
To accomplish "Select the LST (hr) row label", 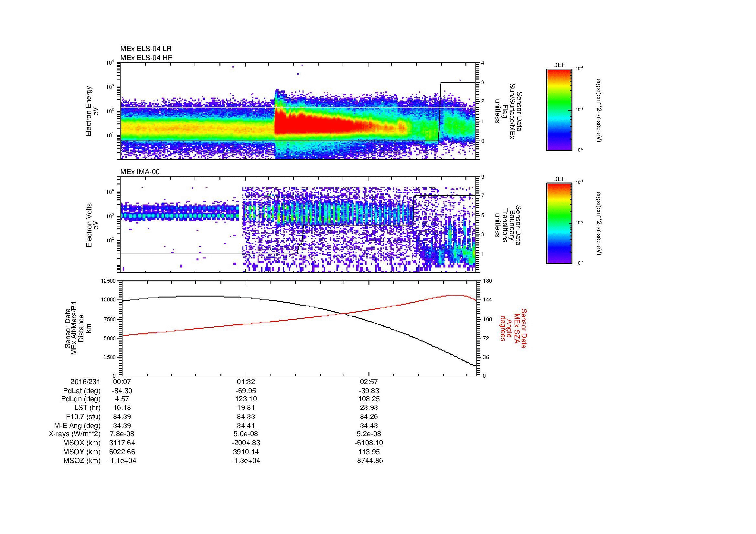I will pos(87,408).
